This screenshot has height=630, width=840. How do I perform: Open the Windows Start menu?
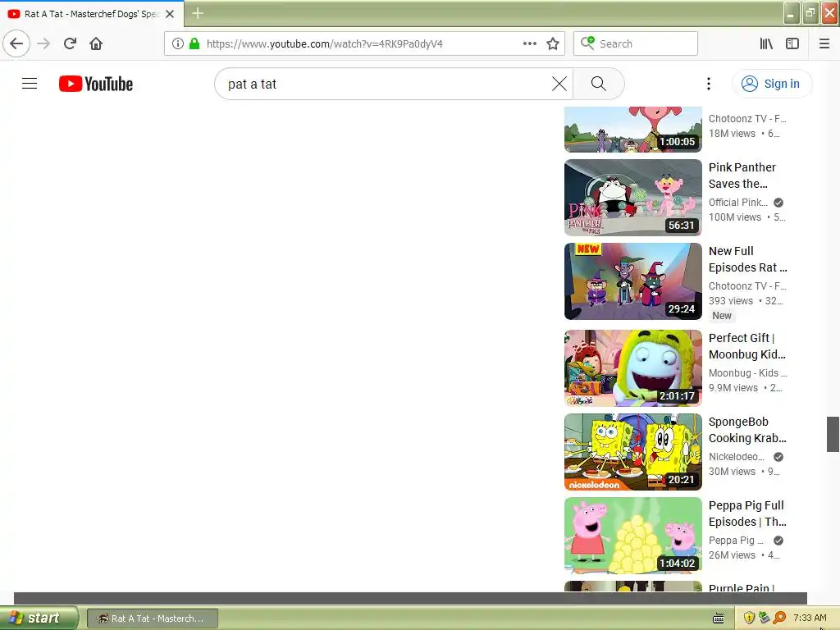point(39,619)
